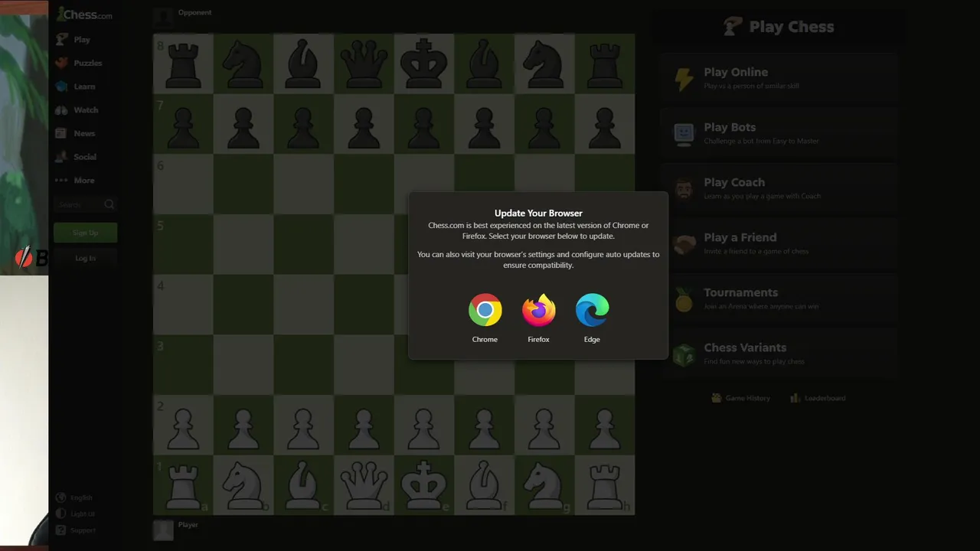Viewport: 980px width, 551px height.
Task: Select the white queen on d1
Action: 364,485
